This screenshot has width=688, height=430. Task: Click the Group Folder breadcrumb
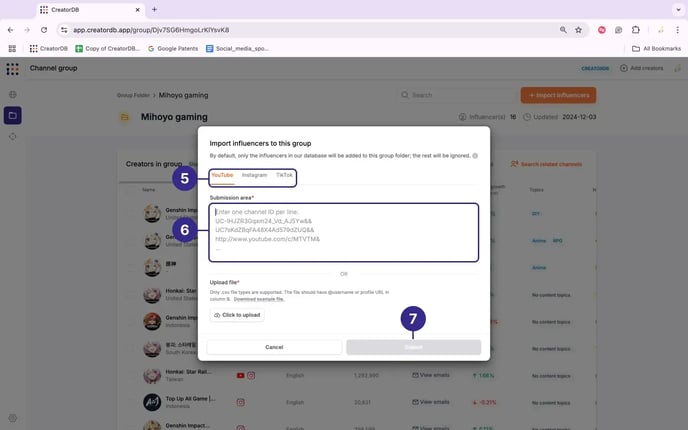(x=133, y=95)
